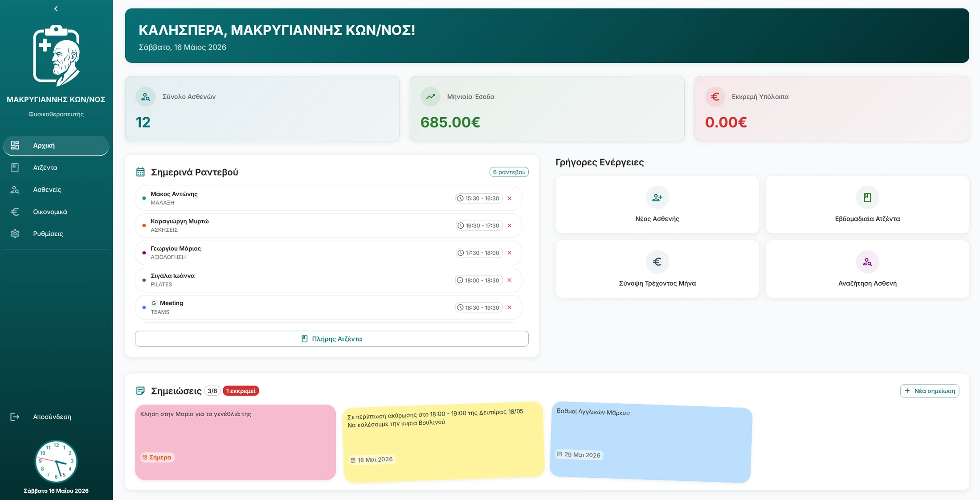This screenshot has height=500, width=980.
Task: Click the 15:30 - 16:30 time chip
Action: pos(478,198)
